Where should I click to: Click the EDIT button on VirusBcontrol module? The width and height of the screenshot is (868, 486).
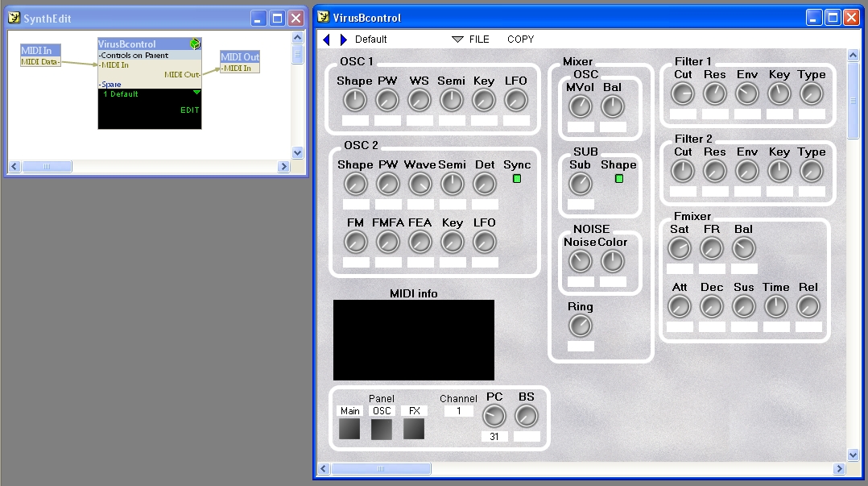click(x=189, y=110)
